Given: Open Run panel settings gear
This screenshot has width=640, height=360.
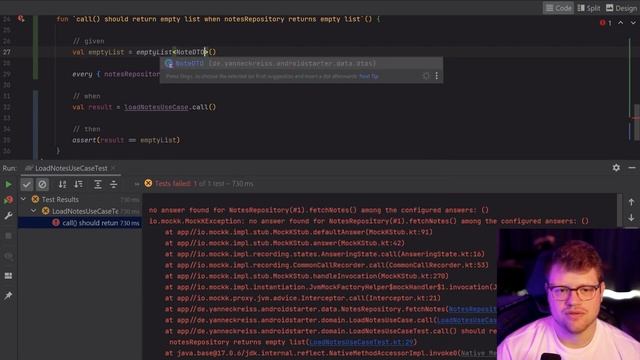Looking at the screenshot, I should coord(616,168).
